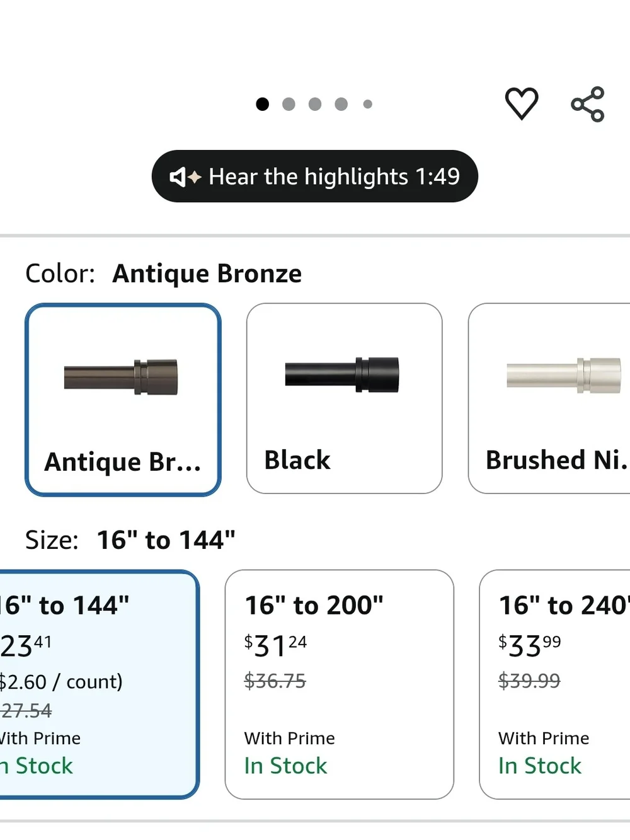The height and width of the screenshot is (840, 630).
Task: Tap the Antique Bronze rod thumbnail image
Action: pyautogui.click(x=121, y=377)
